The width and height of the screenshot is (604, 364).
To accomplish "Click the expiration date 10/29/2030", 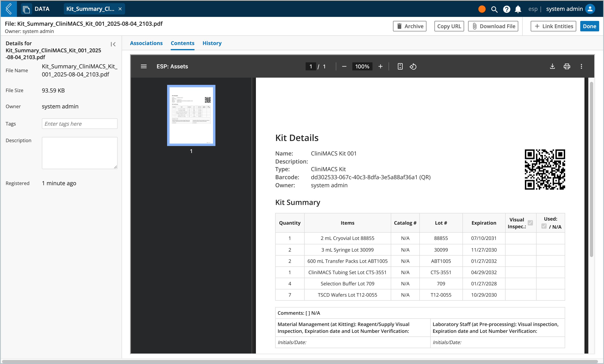I will [x=484, y=295].
